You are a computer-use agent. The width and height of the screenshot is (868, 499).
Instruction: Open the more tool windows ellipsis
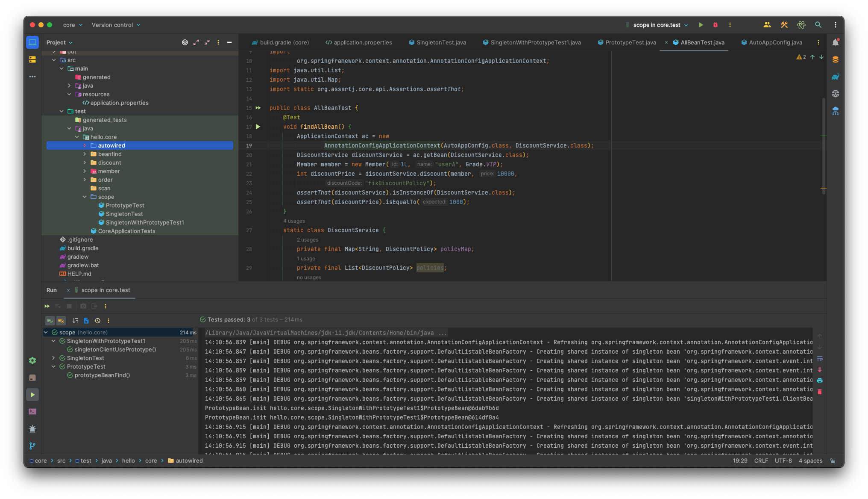(x=32, y=77)
